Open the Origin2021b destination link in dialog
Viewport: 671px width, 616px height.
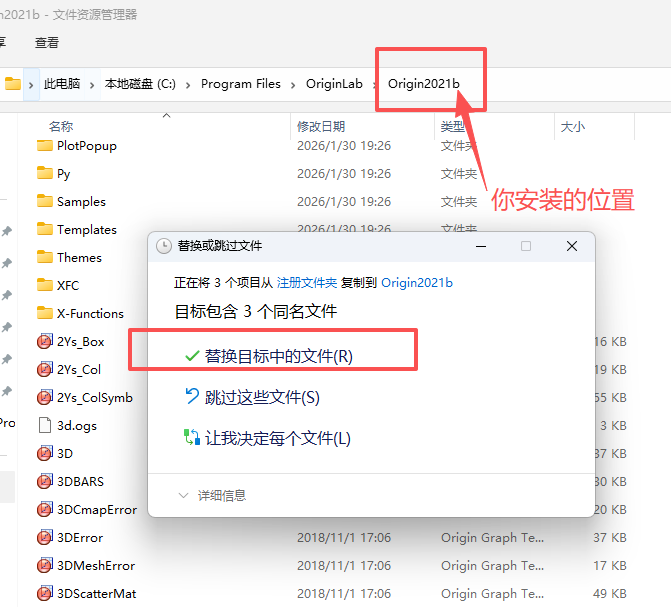point(417,283)
